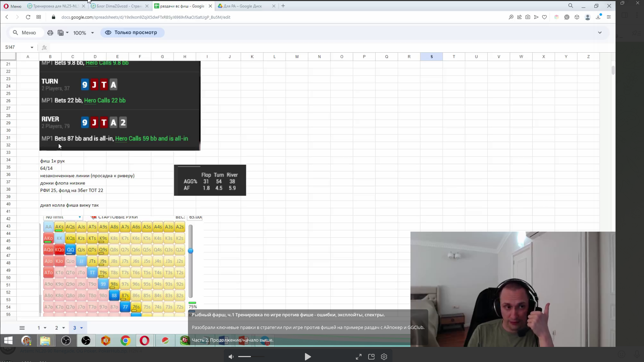Open picture-in-picture video mode

tap(371, 357)
